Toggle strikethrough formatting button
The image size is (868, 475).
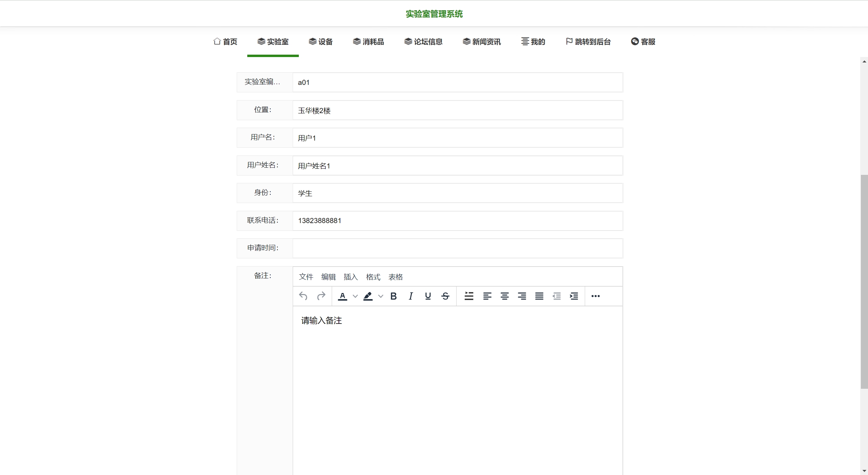click(445, 296)
